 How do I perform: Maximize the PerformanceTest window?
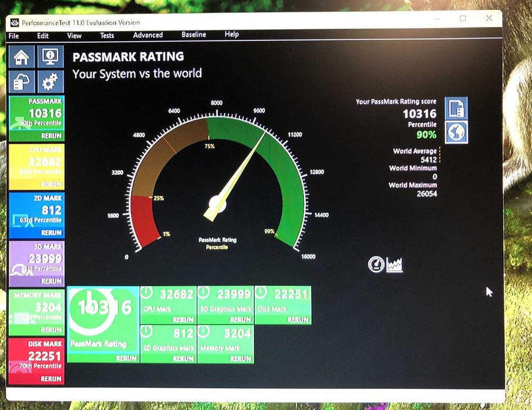click(463, 18)
